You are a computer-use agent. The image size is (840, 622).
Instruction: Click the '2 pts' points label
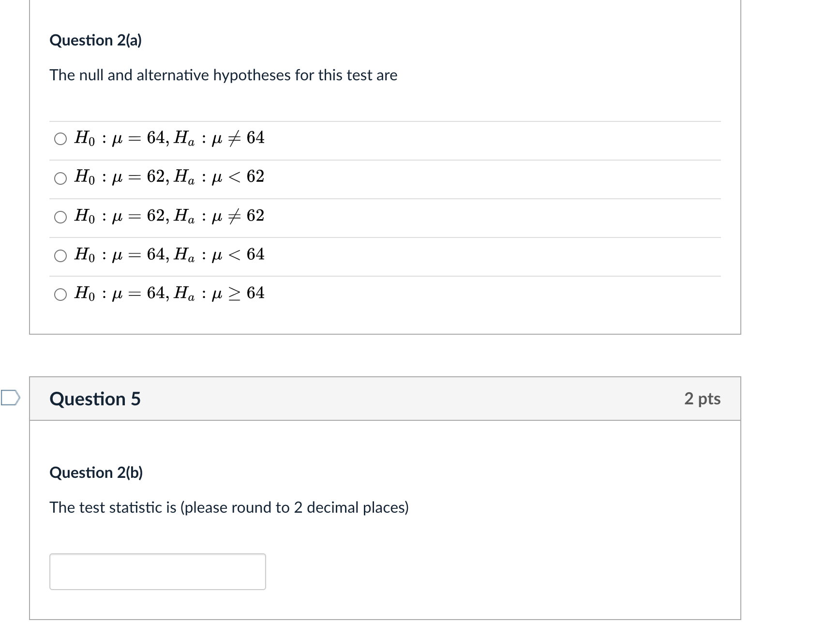702,399
